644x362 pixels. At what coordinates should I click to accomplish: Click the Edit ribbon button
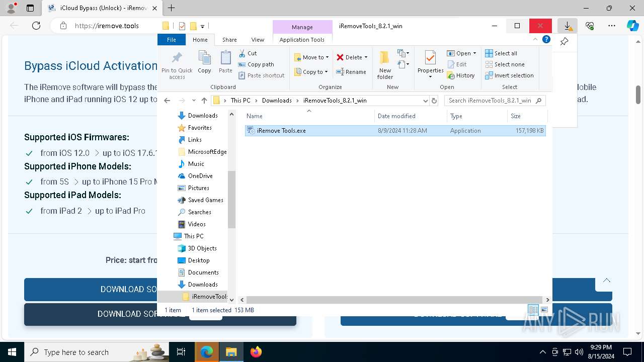point(456,64)
